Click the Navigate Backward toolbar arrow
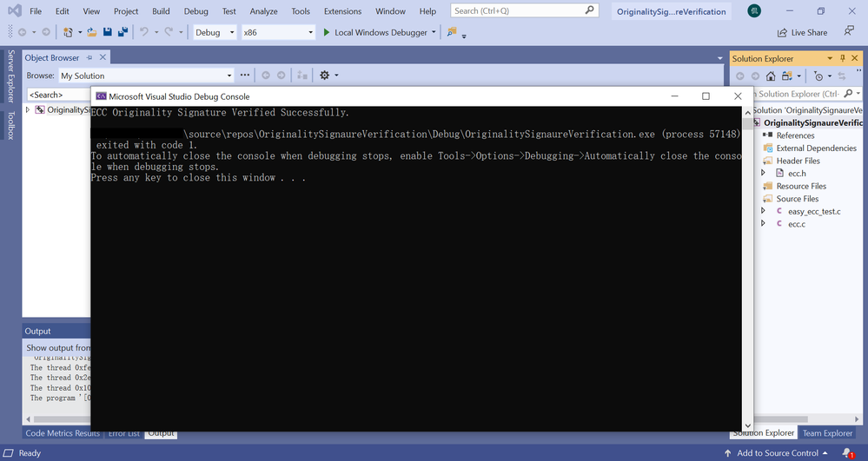The image size is (868, 461). tap(22, 33)
